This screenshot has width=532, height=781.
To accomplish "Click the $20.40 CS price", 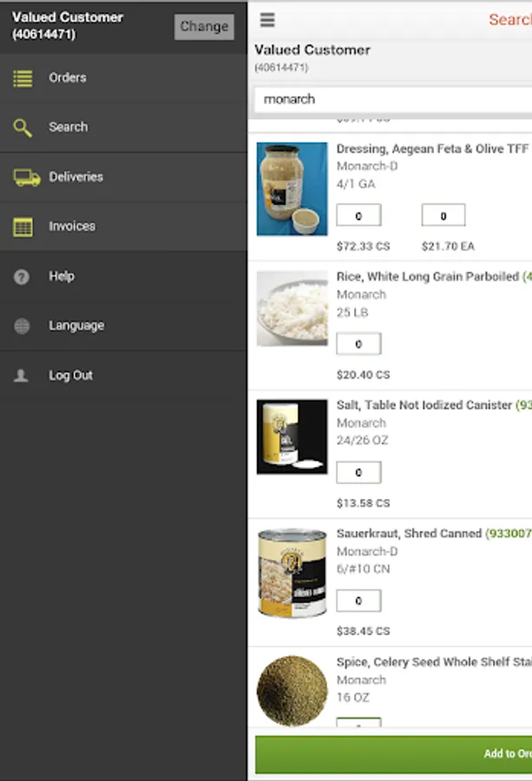I will point(363,375).
